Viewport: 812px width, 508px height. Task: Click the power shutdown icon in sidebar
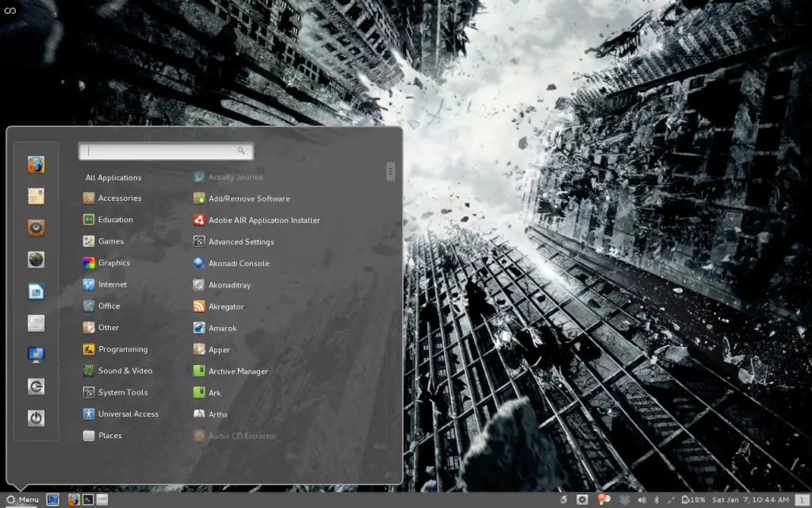pos(36,418)
